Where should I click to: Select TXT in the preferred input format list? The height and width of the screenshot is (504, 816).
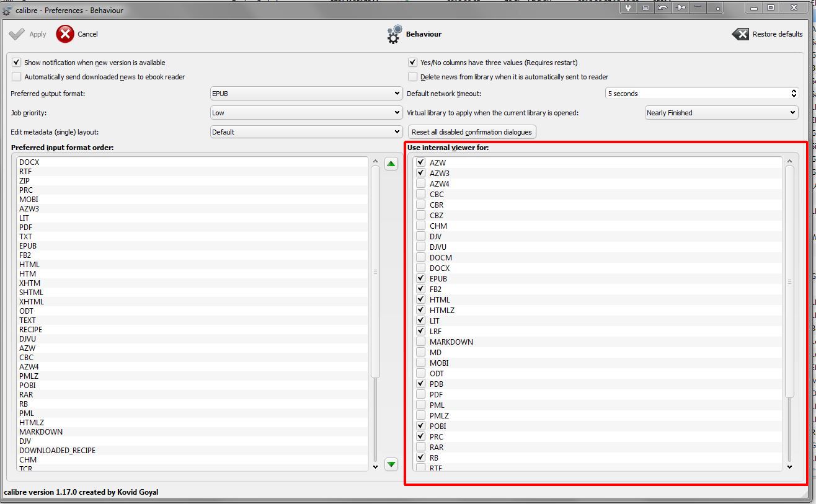coord(192,237)
